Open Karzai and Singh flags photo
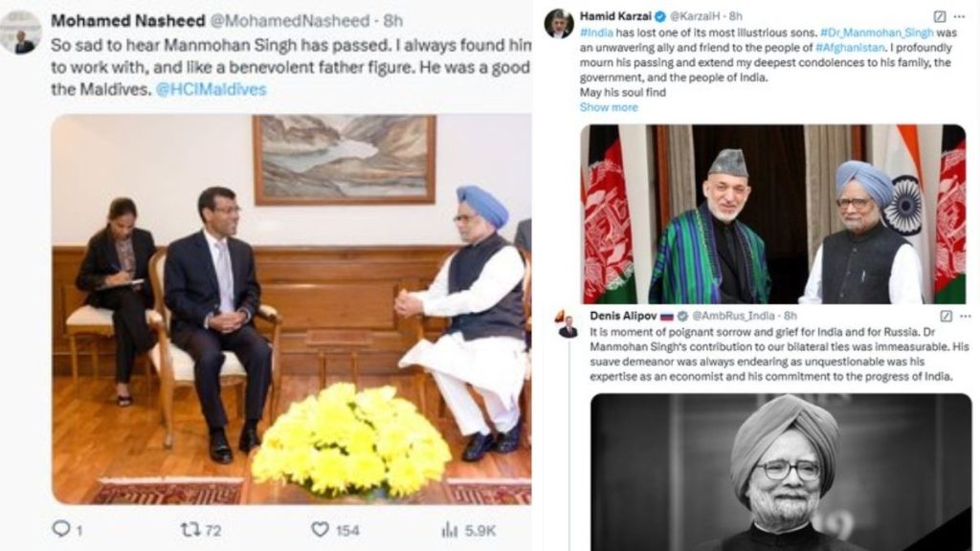The height and width of the screenshot is (551, 980). 772,214
